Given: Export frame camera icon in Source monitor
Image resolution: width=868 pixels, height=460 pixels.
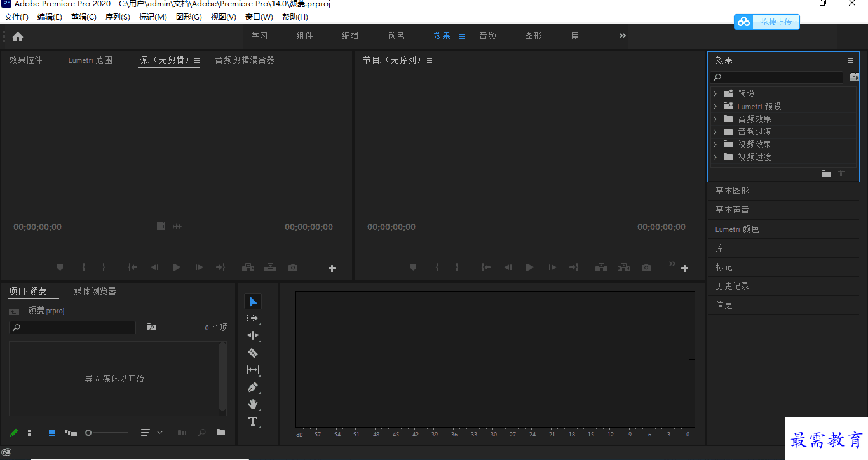Looking at the screenshot, I should [293, 267].
